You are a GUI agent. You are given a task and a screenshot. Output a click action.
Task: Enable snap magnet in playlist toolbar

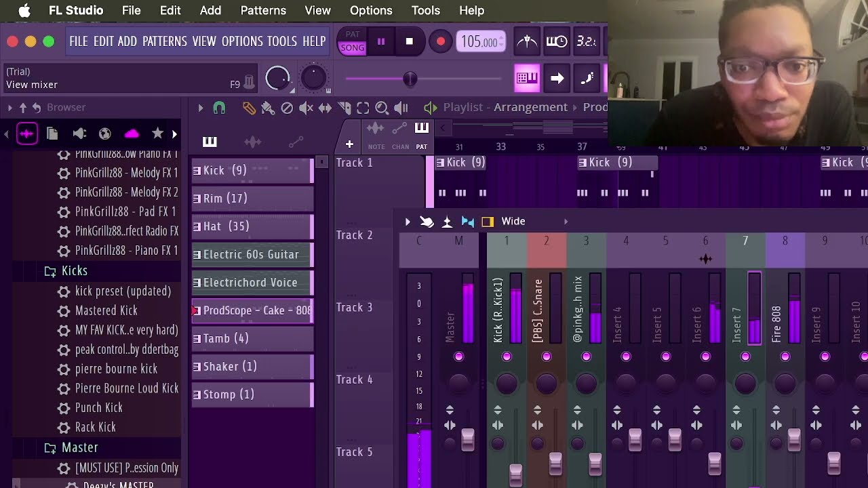click(x=219, y=108)
